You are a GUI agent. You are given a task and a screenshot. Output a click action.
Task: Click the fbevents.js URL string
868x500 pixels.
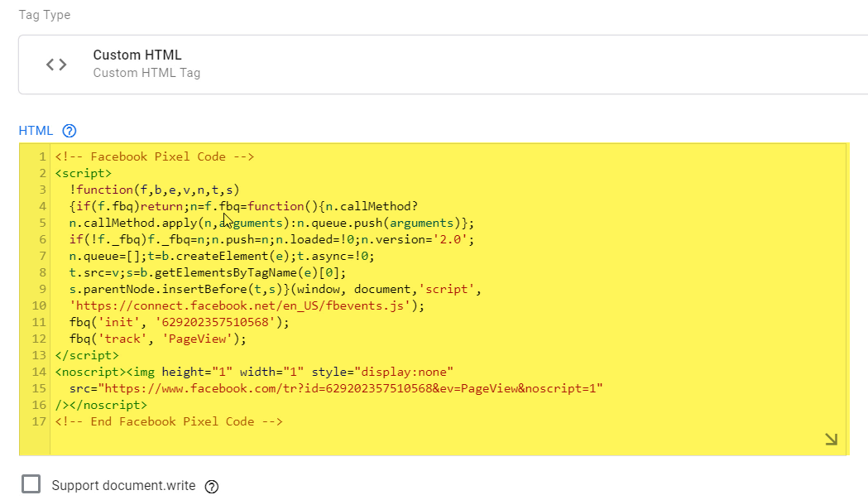(240, 305)
